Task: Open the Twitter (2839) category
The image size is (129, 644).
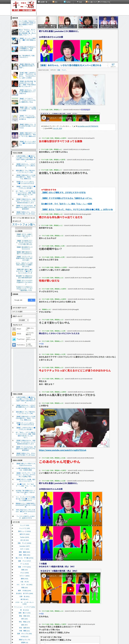Action: click(25, 537)
